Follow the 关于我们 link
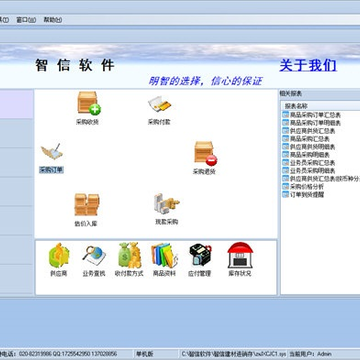Screen dimensions: 360x360 (x=308, y=65)
